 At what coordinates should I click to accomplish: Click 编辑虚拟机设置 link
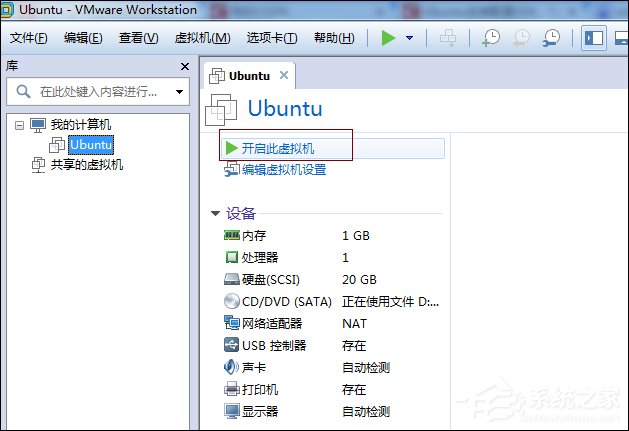284,170
